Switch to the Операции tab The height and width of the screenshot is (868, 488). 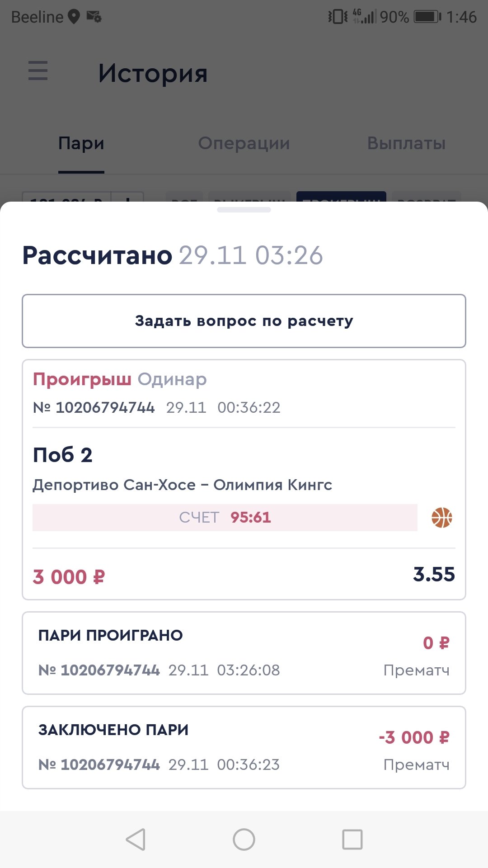244,143
